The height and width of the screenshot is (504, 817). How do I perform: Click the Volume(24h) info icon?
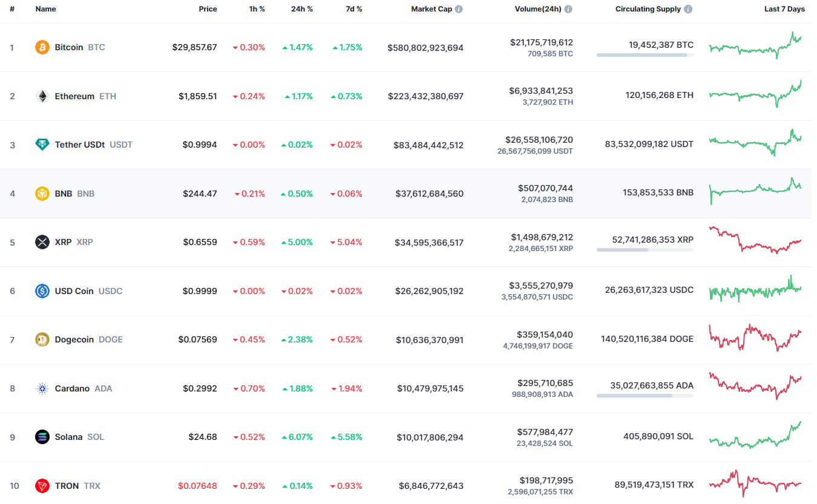[x=568, y=8]
